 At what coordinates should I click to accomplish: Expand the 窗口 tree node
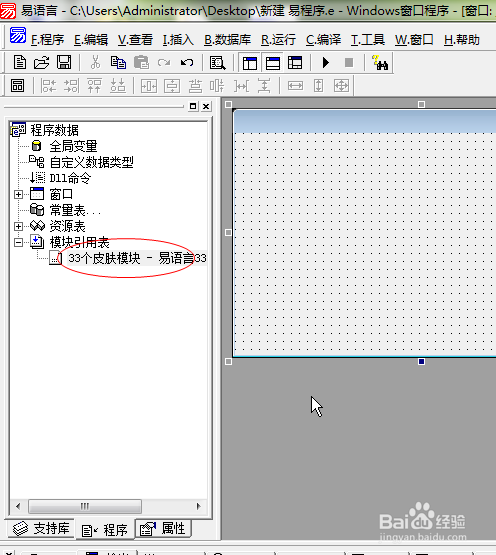click(x=18, y=194)
